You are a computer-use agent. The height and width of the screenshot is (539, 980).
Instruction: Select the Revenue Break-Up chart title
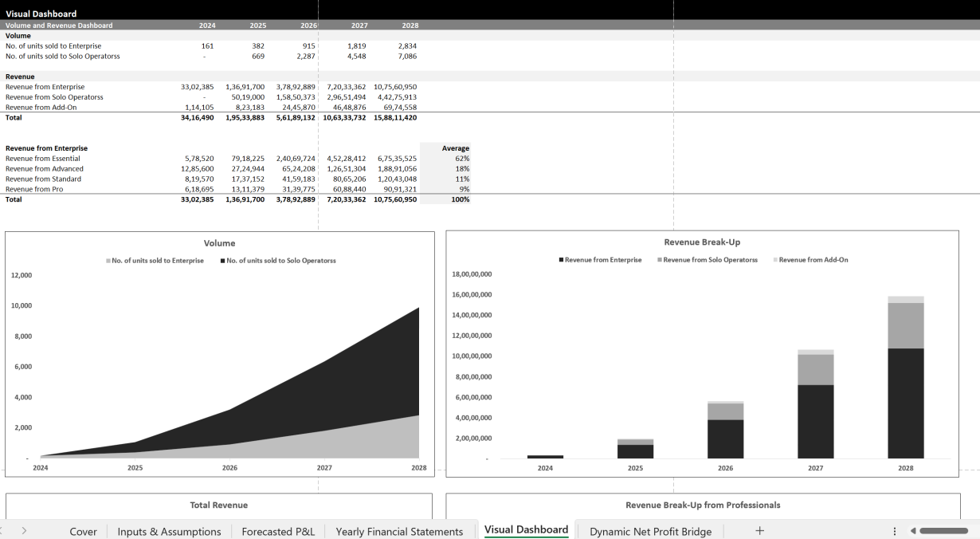tap(702, 242)
